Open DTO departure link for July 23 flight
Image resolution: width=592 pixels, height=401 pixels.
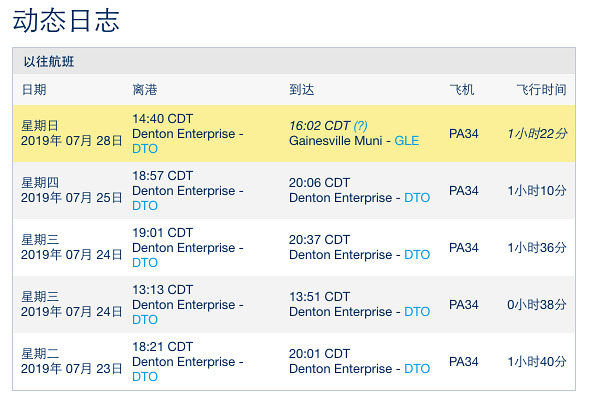point(145,377)
